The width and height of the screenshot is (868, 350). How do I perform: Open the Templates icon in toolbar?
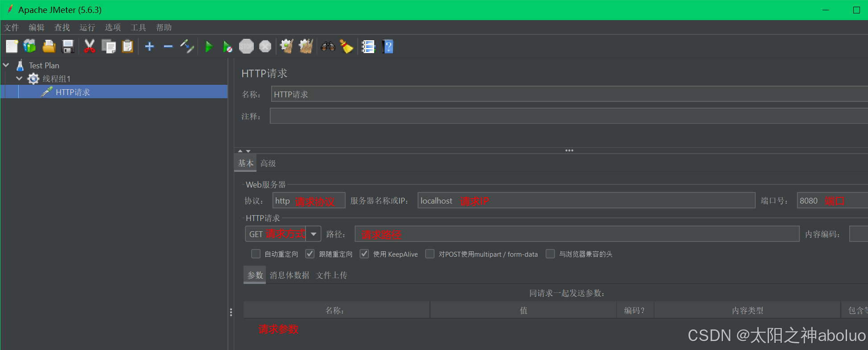(x=30, y=46)
